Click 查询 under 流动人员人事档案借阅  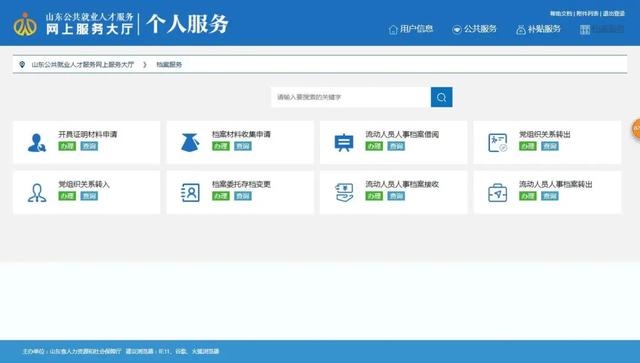pos(396,146)
